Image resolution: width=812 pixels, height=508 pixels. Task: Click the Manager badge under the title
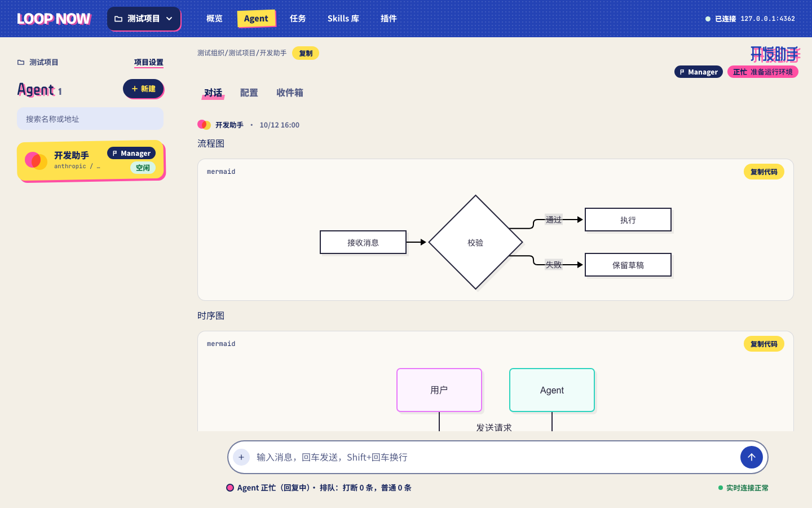tap(698, 72)
